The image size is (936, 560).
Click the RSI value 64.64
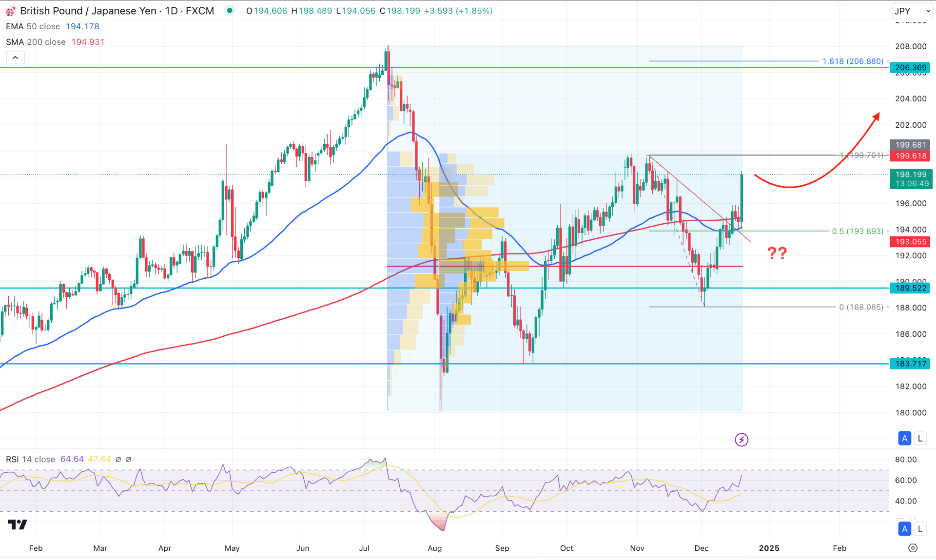72,459
